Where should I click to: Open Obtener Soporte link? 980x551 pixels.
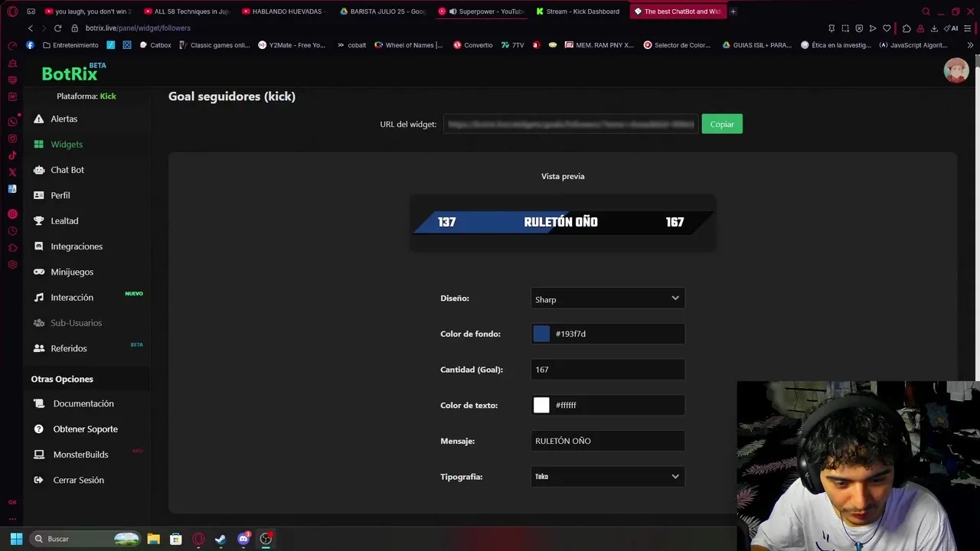pos(76,429)
